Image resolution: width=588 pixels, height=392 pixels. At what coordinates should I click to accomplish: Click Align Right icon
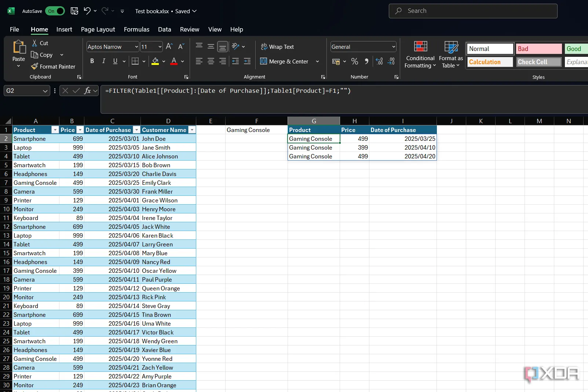[x=223, y=61]
